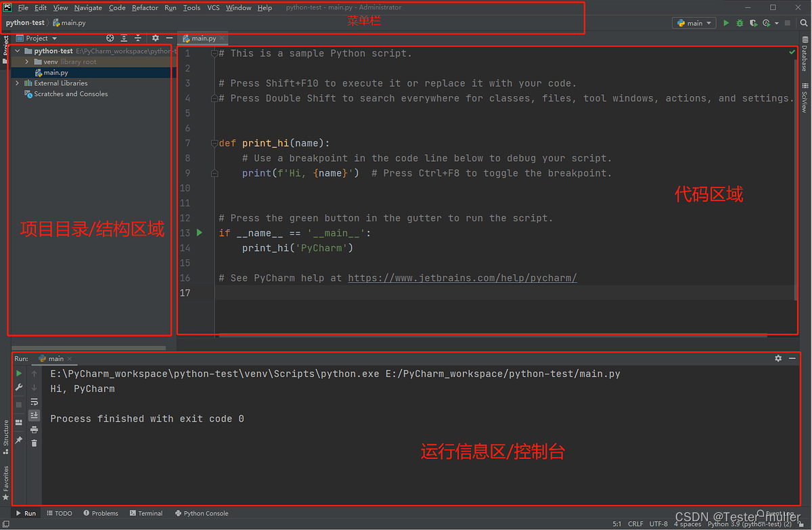Click python-test breadcrumb in navigation bar
This screenshot has height=530, width=812.
pos(25,23)
